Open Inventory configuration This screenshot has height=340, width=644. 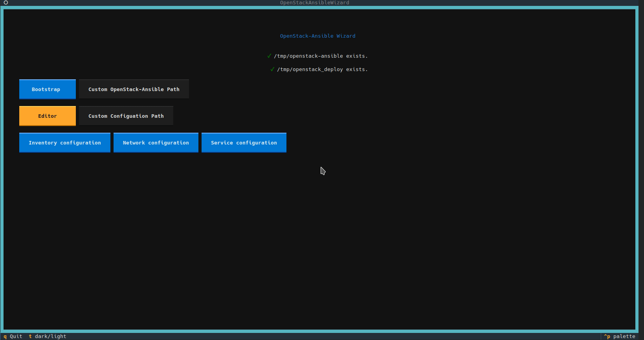65,143
